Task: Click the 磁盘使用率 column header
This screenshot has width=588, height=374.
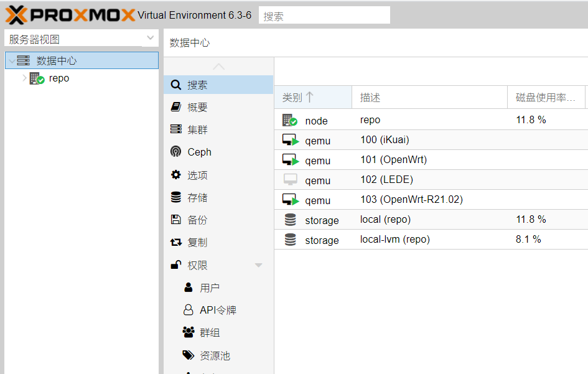Action: point(545,97)
